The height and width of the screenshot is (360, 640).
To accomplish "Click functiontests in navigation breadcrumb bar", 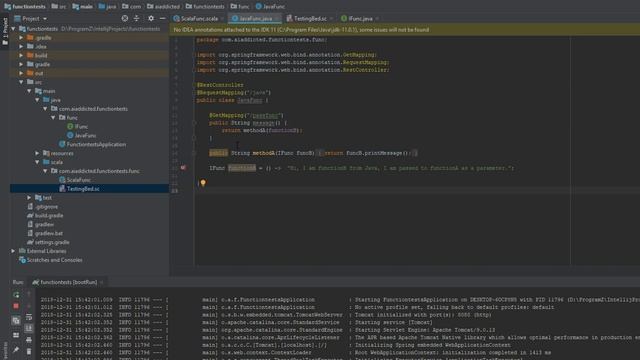I will coord(25,7).
